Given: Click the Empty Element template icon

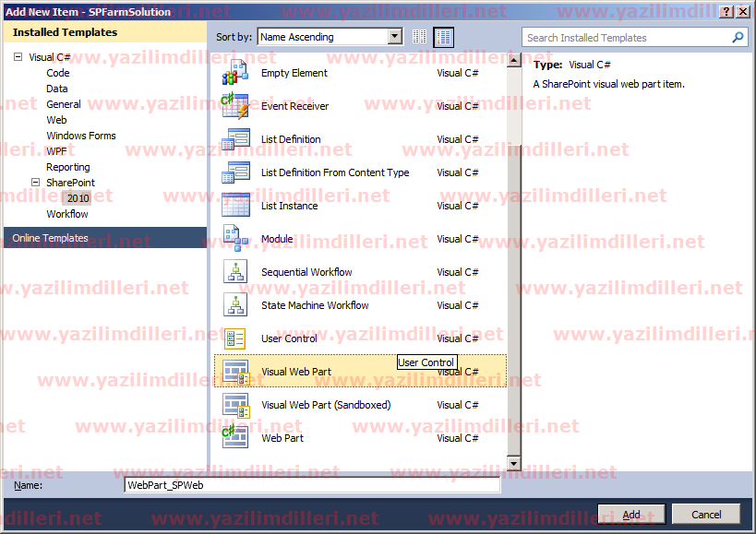Looking at the screenshot, I should pyautogui.click(x=235, y=73).
